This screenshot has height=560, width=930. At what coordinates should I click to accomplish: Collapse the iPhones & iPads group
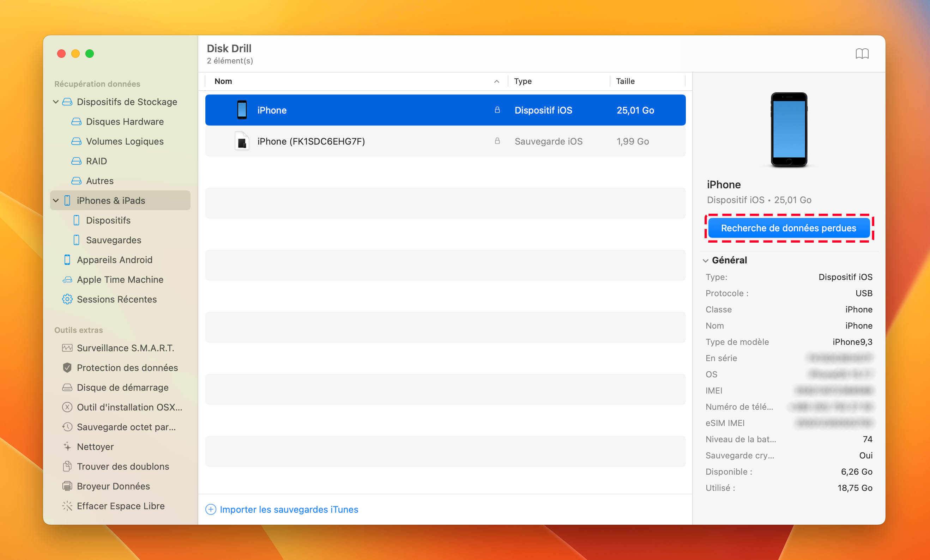click(x=56, y=200)
